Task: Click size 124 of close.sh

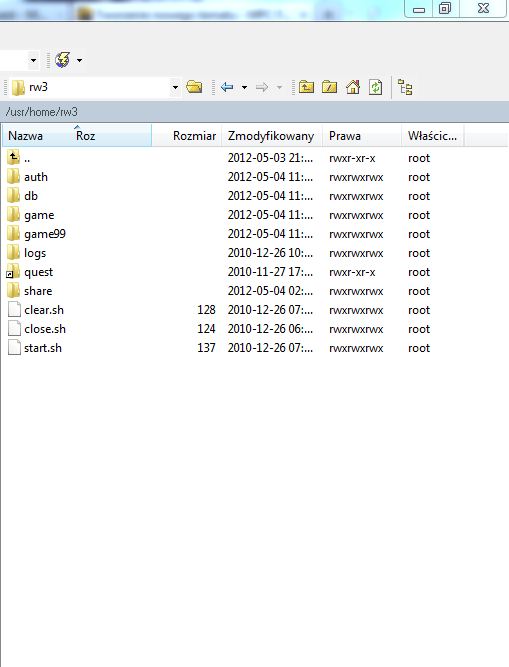Action: [x=206, y=329]
